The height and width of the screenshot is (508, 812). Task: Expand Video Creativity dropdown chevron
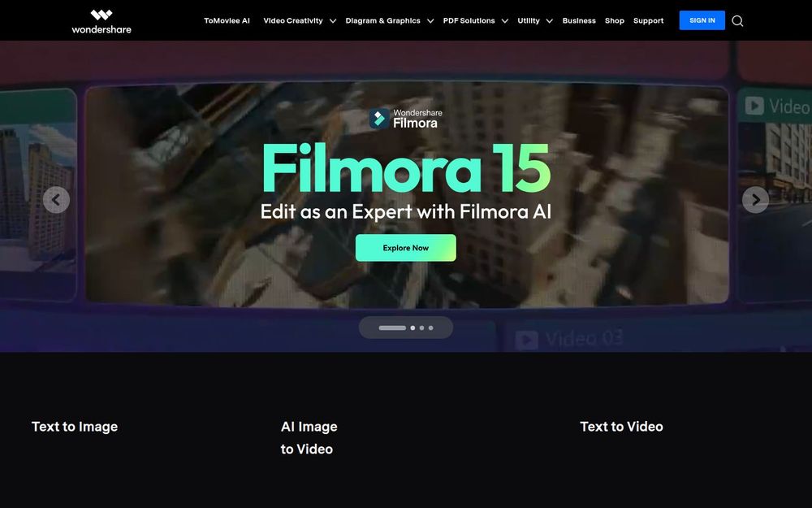(333, 21)
